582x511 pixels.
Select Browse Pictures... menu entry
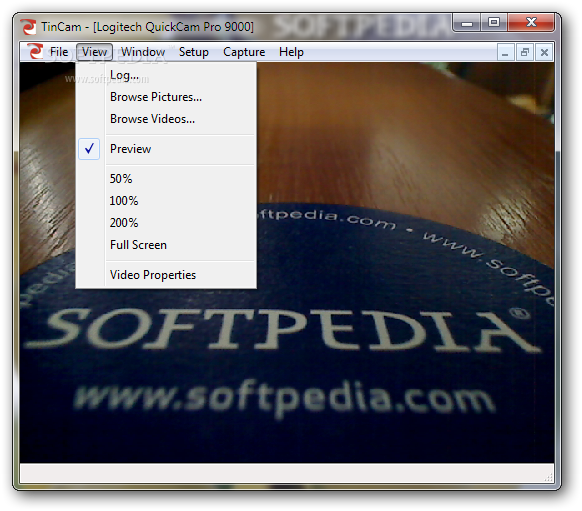coord(166,97)
